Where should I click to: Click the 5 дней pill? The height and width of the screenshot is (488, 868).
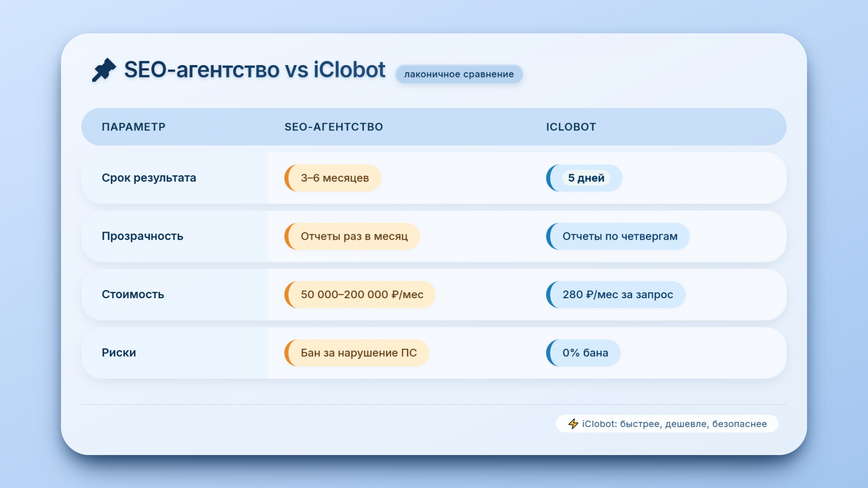(585, 178)
